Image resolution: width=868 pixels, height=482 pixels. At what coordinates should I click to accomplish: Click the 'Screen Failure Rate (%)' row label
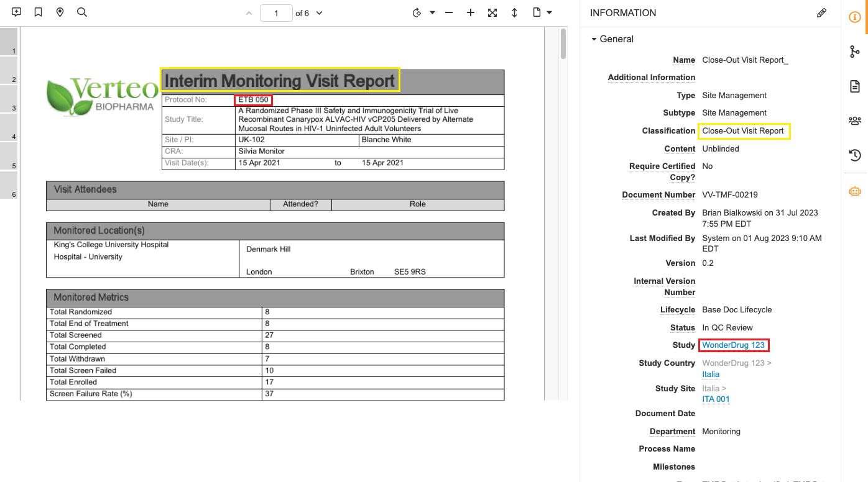pyautogui.click(x=91, y=394)
